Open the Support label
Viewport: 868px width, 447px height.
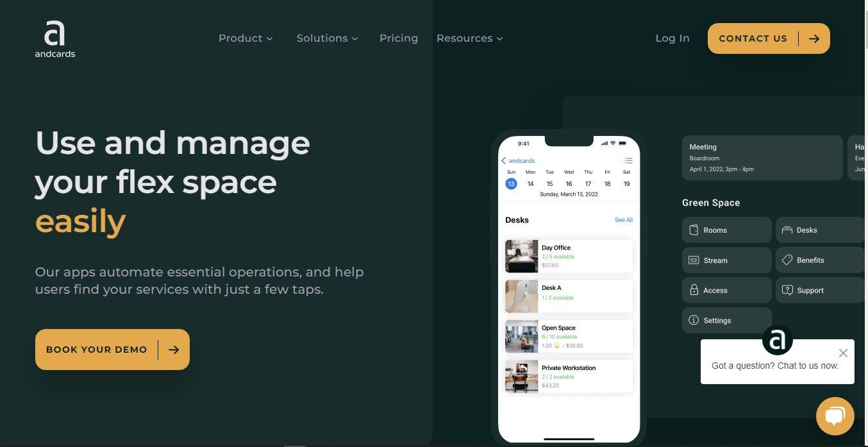coord(810,291)
